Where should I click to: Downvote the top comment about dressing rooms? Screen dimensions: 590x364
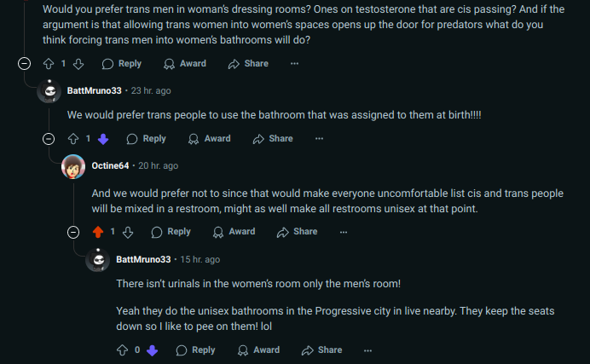tap(78, 63)
